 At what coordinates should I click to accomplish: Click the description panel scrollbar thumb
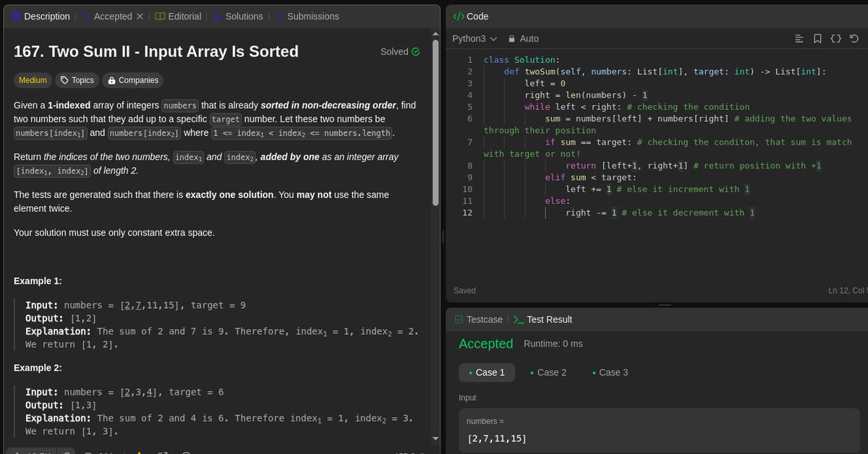pos(436,121)
